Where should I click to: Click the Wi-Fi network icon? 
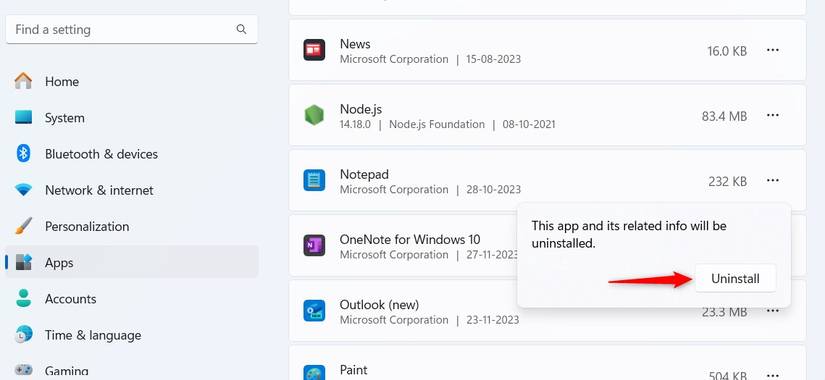click(23, 190)
